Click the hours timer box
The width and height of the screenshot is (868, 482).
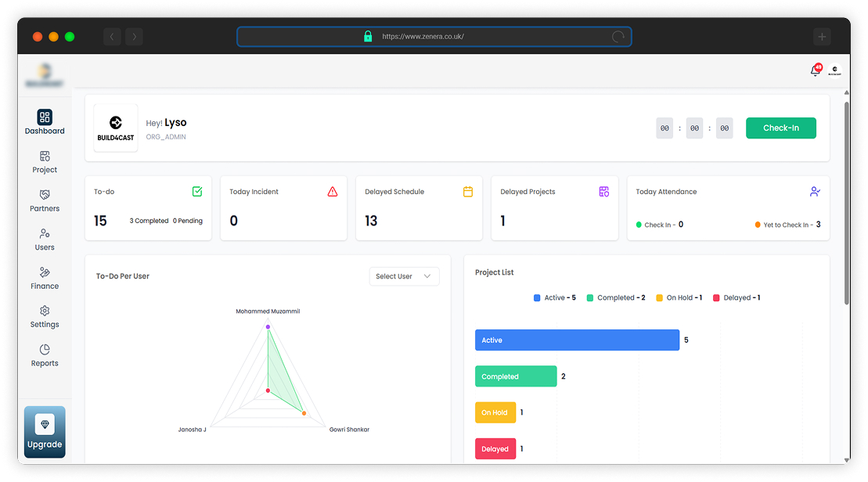(x=665, y=128)
